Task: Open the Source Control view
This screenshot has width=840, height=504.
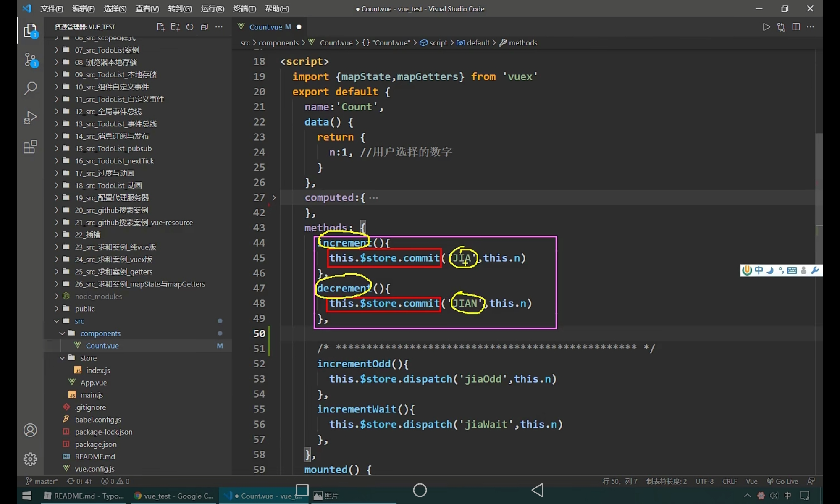Action: tap(30, 60)
